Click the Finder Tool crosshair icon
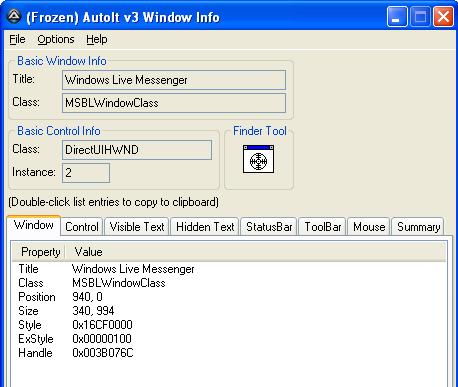The width and height of the screenshot is (458, 387). pyautogui.click(x=258, y=159)
